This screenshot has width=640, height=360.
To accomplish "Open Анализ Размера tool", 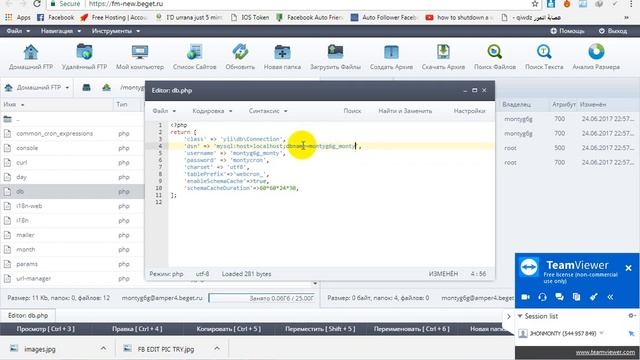I will tap(596, 57).
